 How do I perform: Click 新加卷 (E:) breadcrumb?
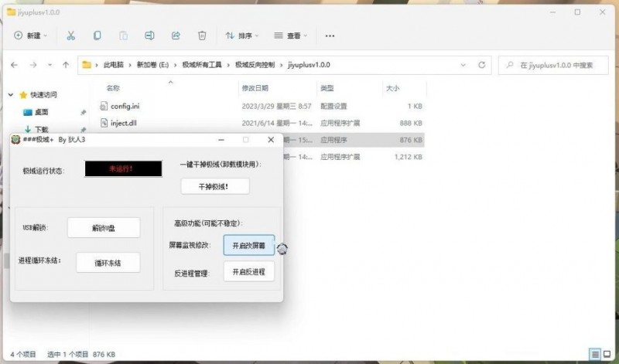coord(152,65)
